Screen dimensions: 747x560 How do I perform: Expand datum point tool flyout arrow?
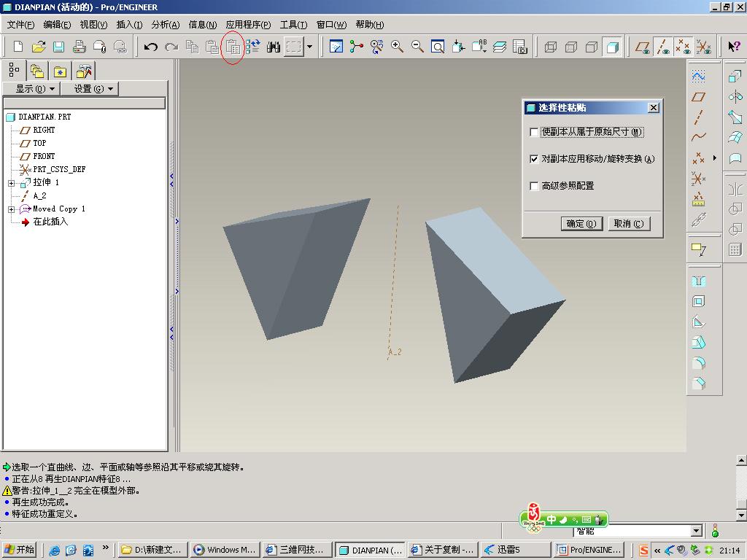[x=715, y=157]
